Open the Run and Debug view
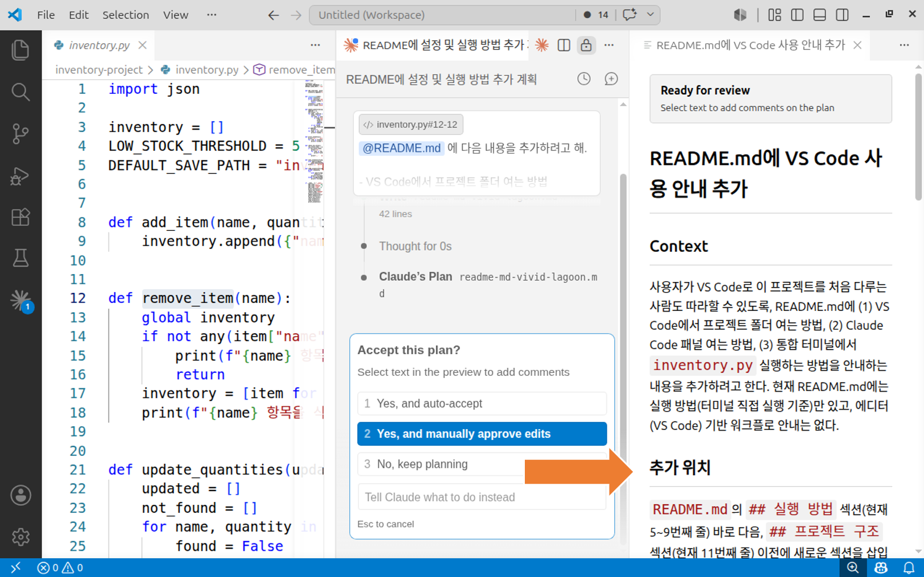The width and height of the screenshot is (924, 577). (20, 176)
